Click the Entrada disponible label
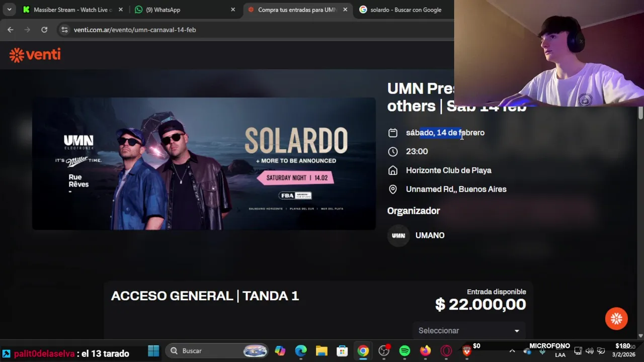 pyautogui.click(x=497, y=292)
